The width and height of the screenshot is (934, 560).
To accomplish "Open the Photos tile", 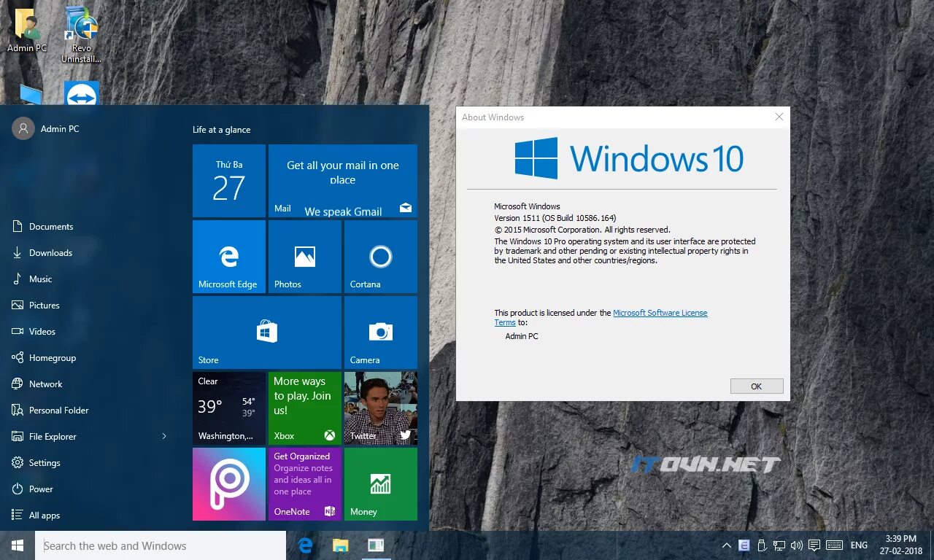I will pyautogui.click(x=305, y=257).
